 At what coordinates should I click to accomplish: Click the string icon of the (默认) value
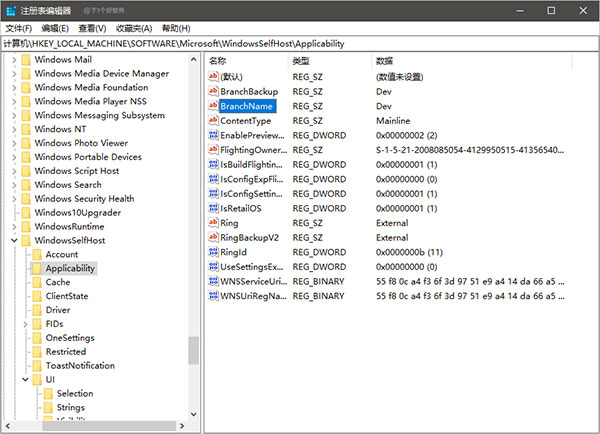(213, 77)
